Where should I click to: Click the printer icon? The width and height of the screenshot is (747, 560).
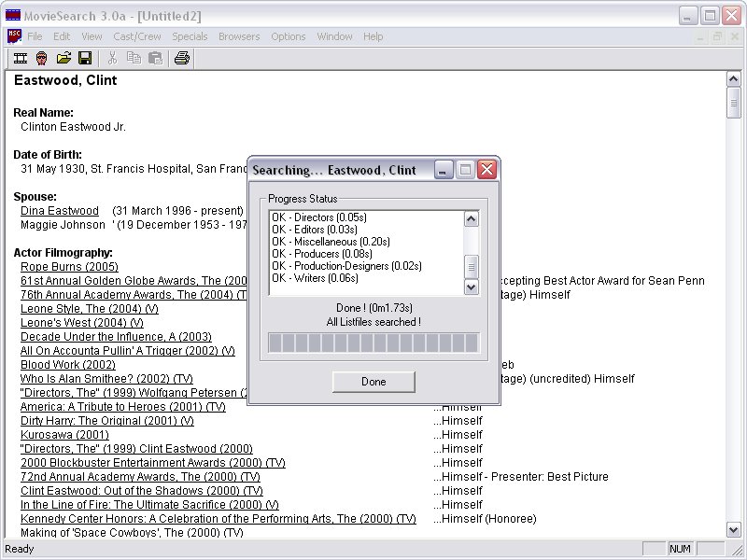tap(182, 58)
